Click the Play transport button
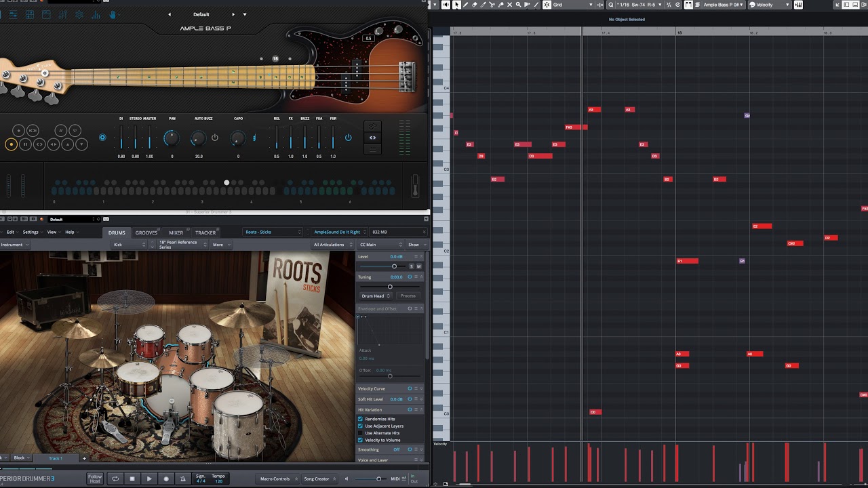 pyautogui.click(x=149, y=479)
